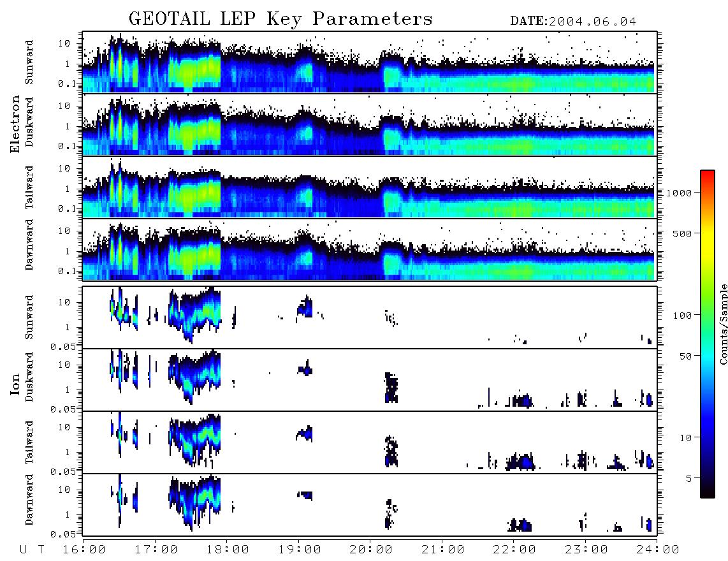Click the rainbow Counts/Sample color bar

click(707, 334)
